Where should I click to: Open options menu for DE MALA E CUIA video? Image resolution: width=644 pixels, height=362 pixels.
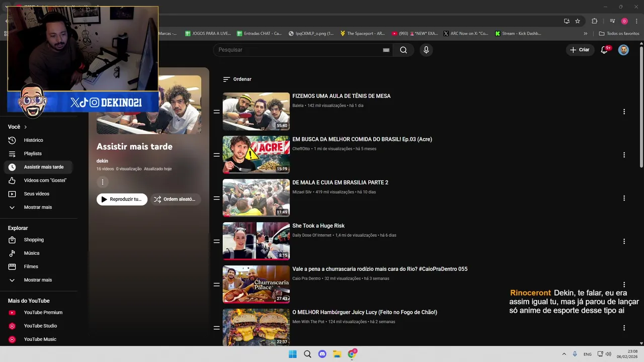(624, 198)
